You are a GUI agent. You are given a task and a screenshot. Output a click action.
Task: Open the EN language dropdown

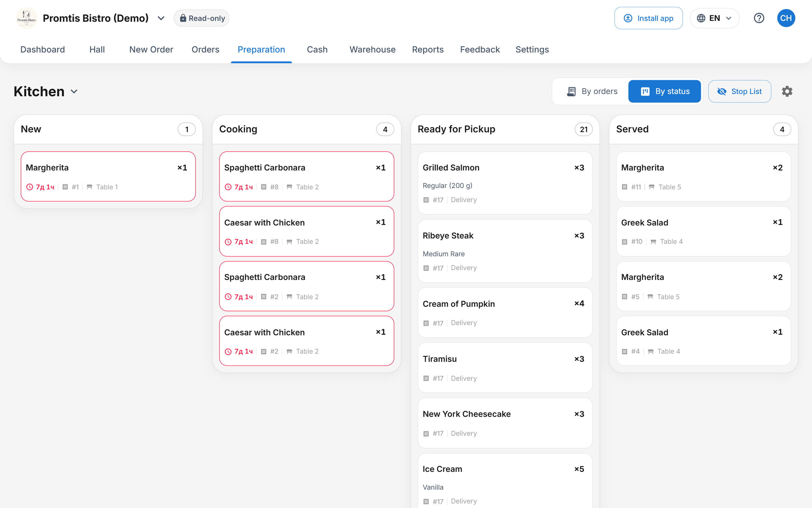point(714,18)
